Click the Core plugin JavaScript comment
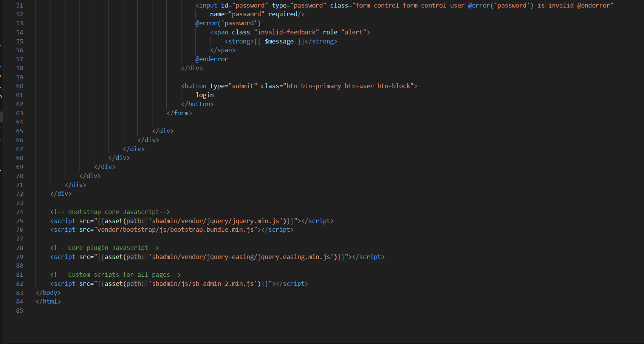 coord(105,248)
